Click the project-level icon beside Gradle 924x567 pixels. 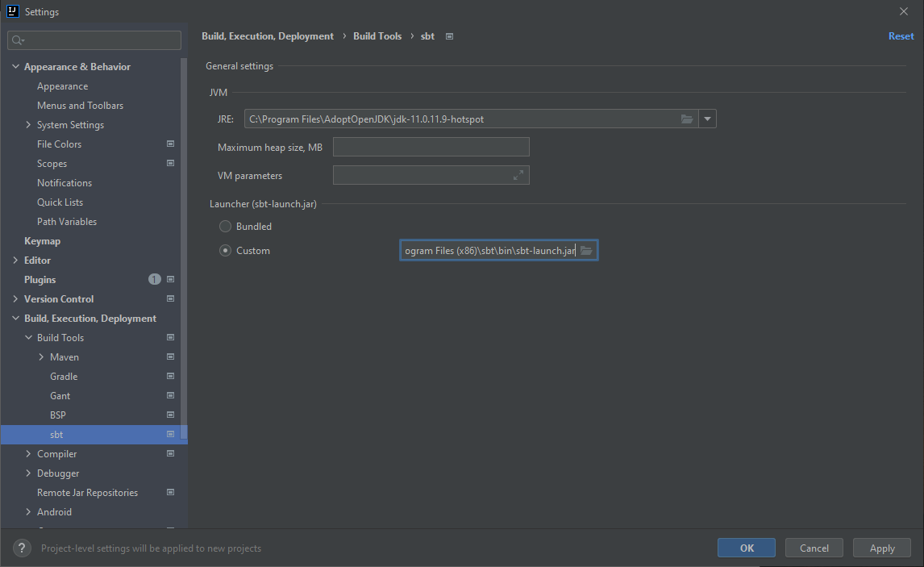pyautogui.click(x=170, y=376)
